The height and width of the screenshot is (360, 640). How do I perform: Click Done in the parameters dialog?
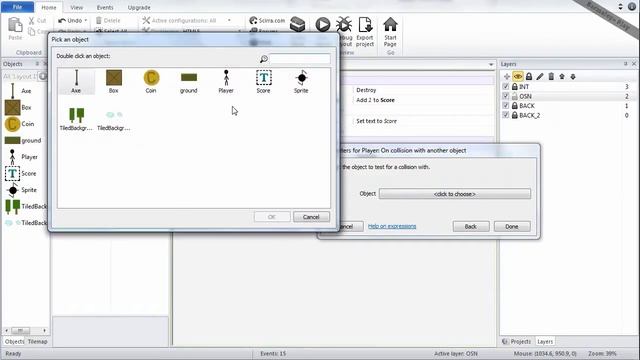(512, 227)
